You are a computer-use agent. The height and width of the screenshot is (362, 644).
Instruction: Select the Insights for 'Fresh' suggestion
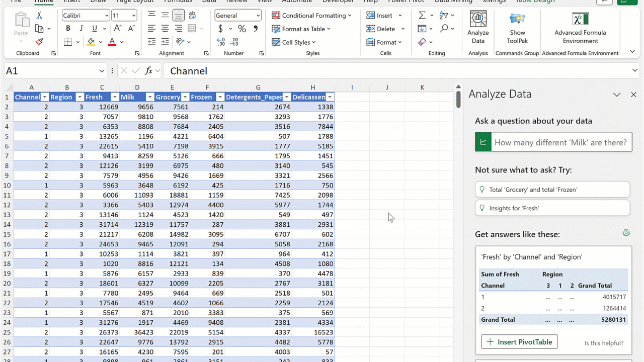point(552,208)
